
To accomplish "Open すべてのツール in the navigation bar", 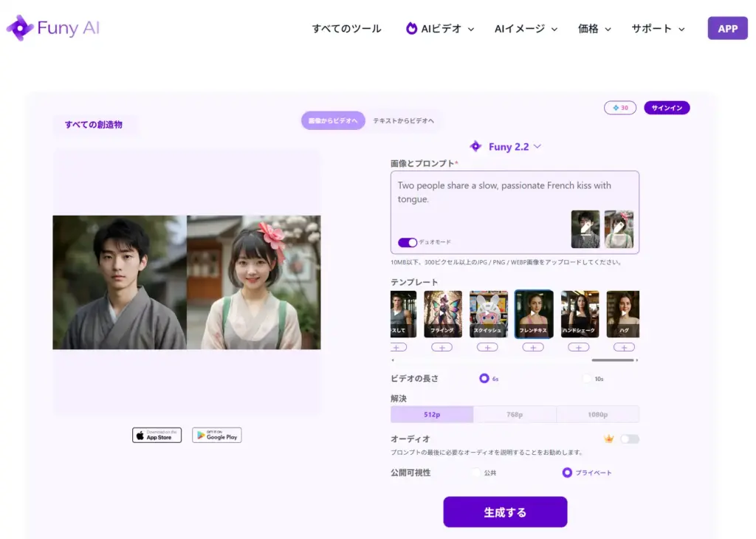I will click(x=346, y=29).
